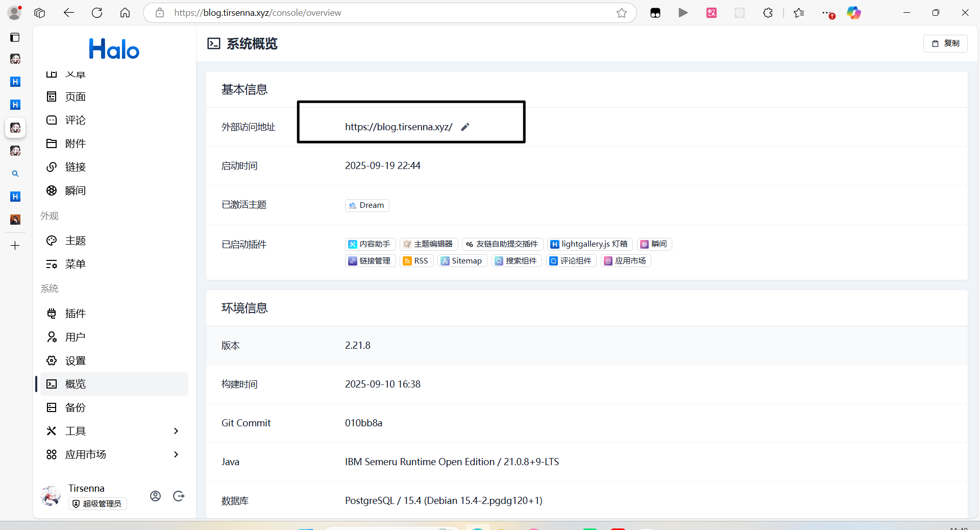Click the browser refresh icon
The height and width of the screenshot is (530, 980).
point(97,13)
